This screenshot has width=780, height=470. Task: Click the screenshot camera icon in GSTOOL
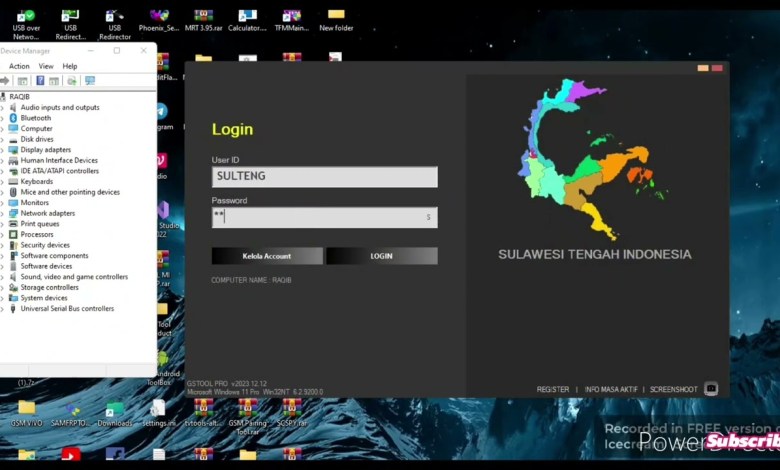click(711, 389)
